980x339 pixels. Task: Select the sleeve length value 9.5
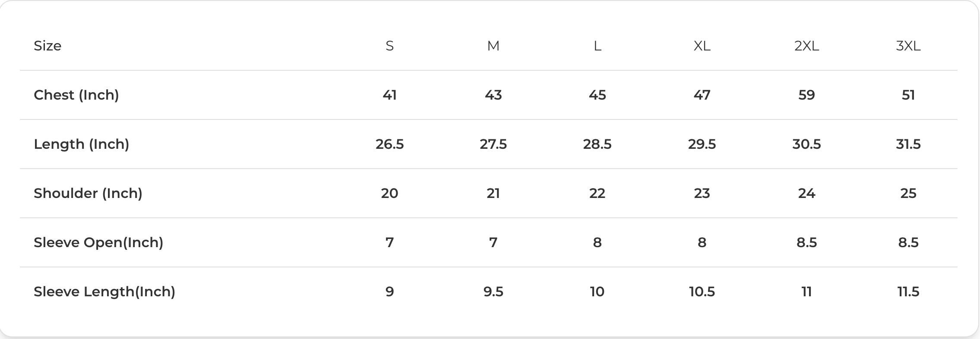pyautogui.click(x=493, y=292)
